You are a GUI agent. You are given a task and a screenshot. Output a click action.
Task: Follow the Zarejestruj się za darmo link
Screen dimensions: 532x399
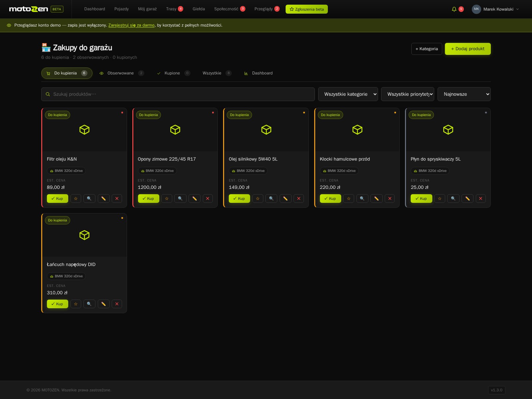(x=131, y=25)
